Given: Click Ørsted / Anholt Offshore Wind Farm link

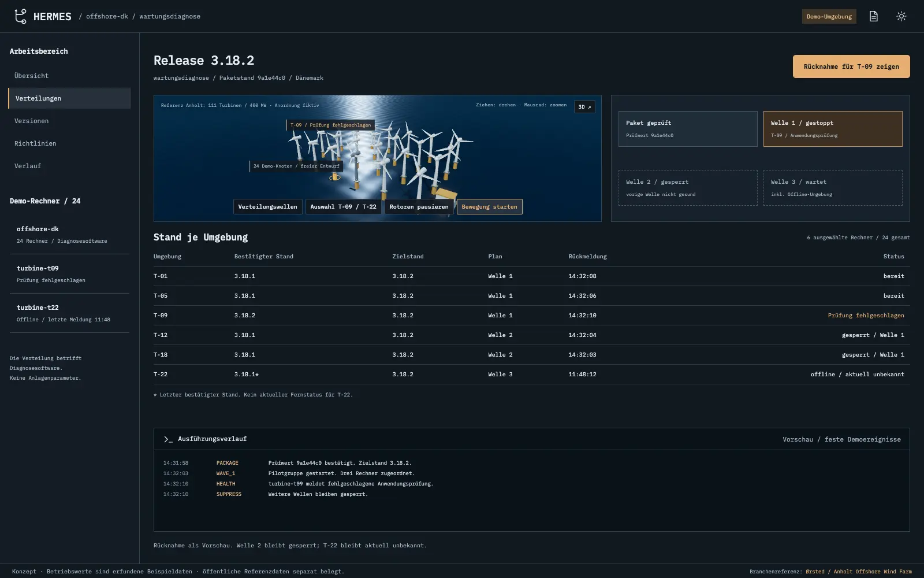Looking at the screenshot, I should tap(859, 572).
